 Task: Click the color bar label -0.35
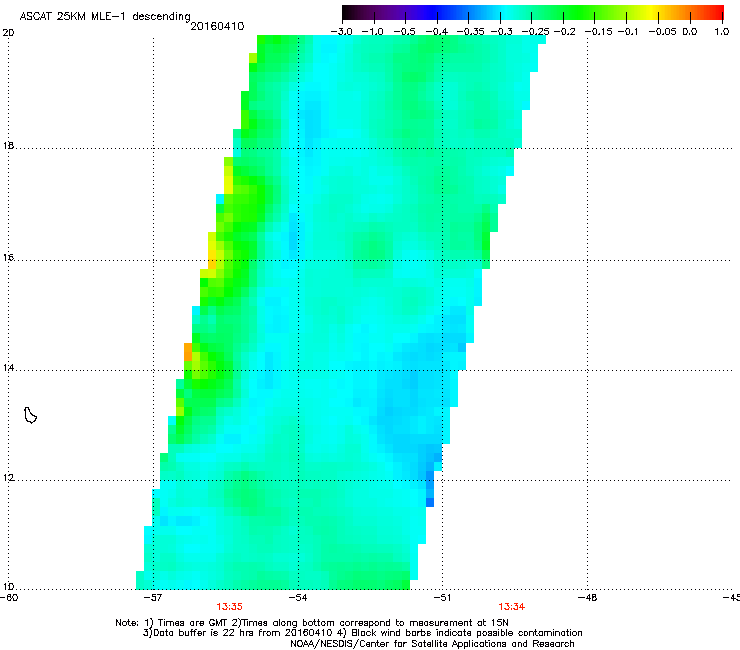click(x=470, y=32)
